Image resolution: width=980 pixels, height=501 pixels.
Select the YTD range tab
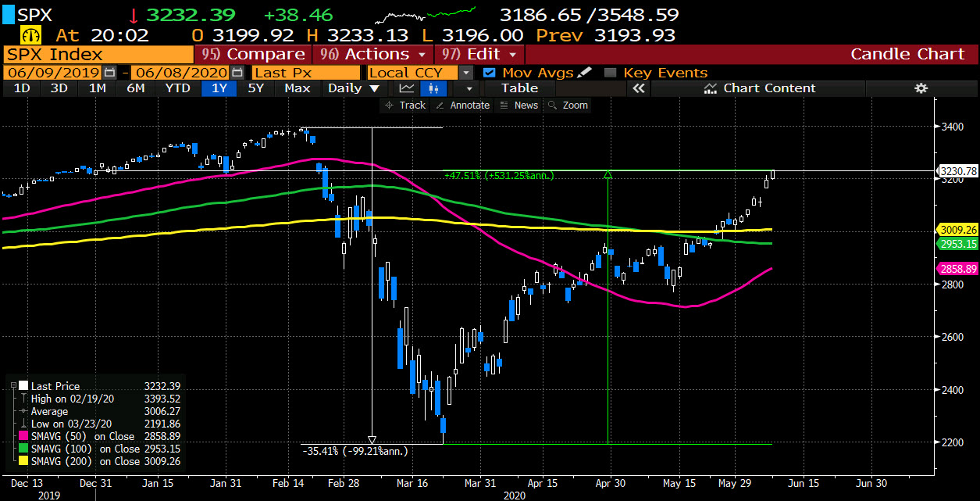point(178,88)
